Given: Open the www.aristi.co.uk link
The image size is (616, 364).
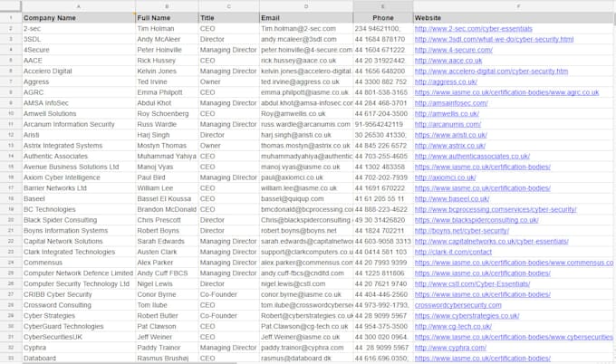Looking at the screenshot, I should coord(450,135).
